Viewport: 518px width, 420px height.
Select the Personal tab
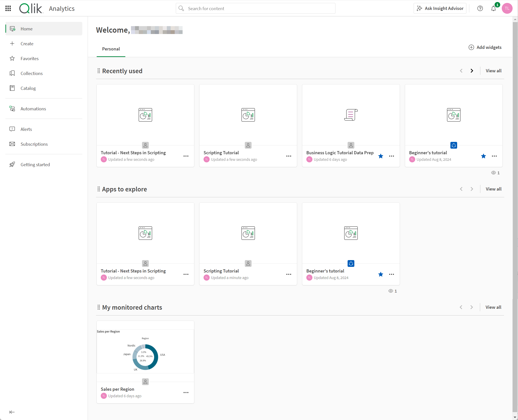pos(111,48)
